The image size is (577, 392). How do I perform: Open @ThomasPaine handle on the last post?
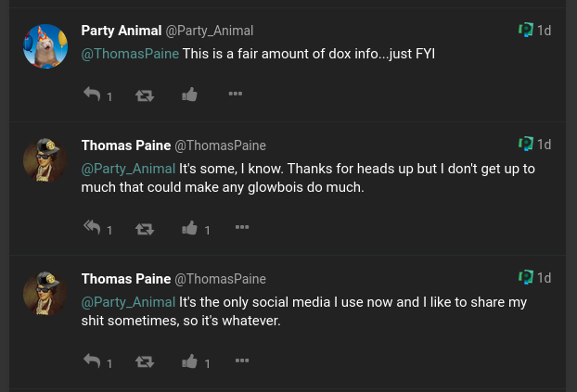220,279
